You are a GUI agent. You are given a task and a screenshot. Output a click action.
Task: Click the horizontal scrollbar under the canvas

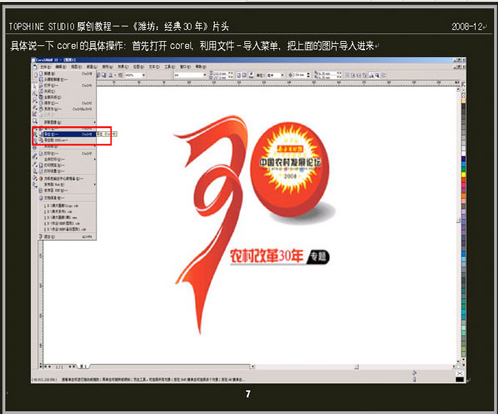coord(353,367)
